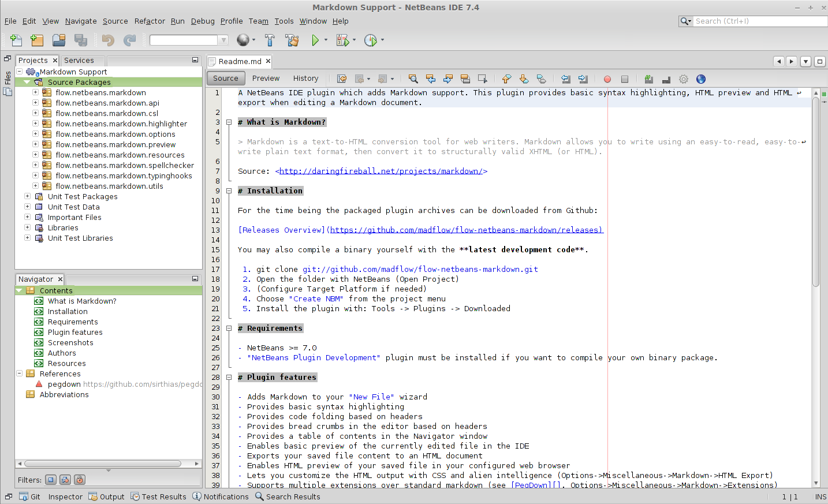828x504 pixels.
Task: Toggle first Navigator filter button
Action: click(x=51, y=480)
